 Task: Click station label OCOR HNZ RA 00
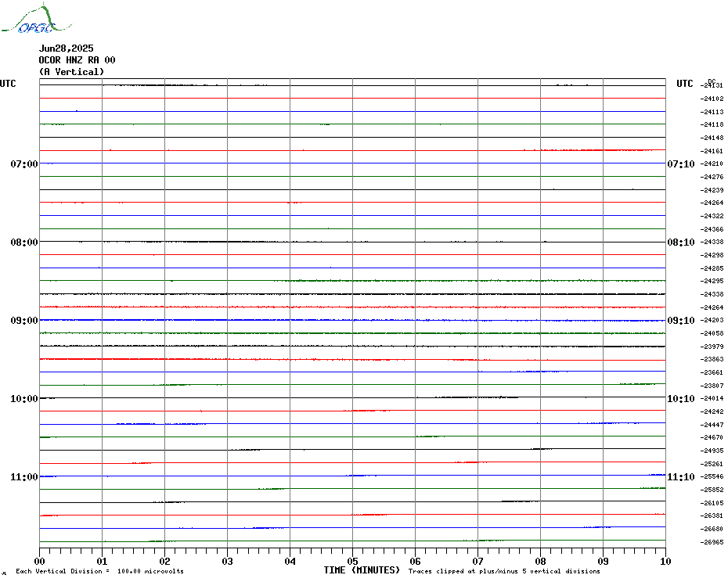(77, 60)
